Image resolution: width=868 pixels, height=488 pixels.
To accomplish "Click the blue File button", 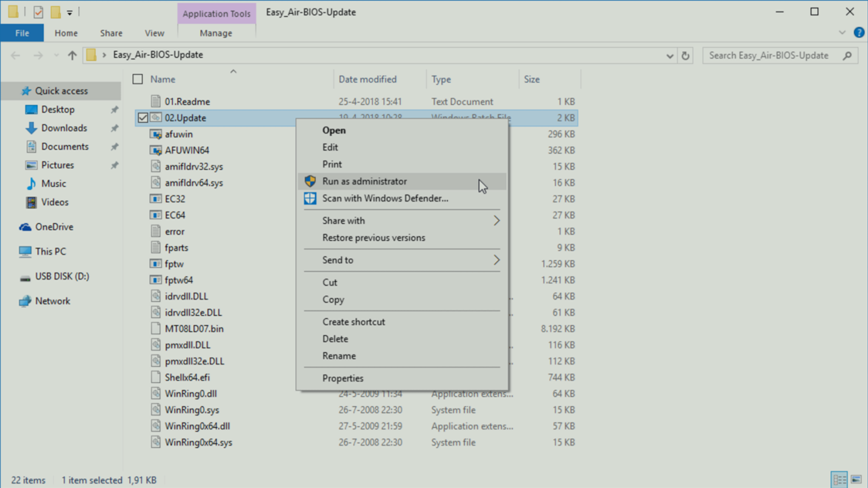I will coord(22,33).
